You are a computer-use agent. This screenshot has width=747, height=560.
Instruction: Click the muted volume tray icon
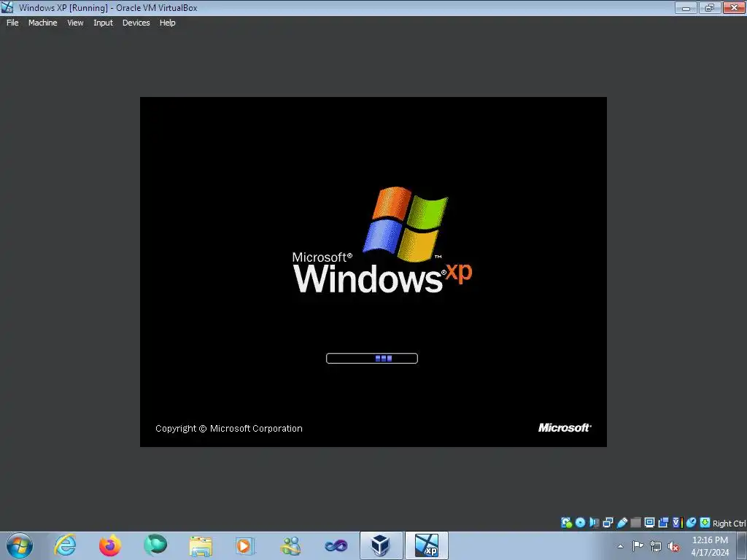pos(673,547)
